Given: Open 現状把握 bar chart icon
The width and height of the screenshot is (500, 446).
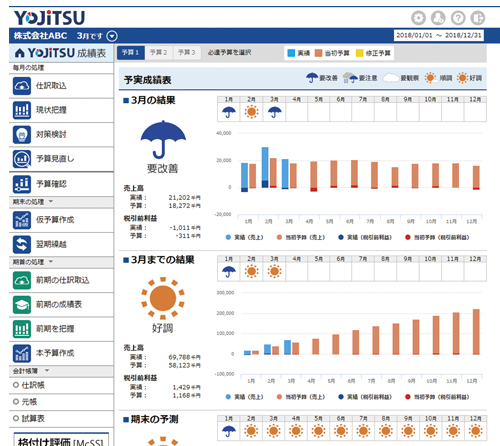Looking at the screenshot, I should pyautogui.click(x=22, y=110).
